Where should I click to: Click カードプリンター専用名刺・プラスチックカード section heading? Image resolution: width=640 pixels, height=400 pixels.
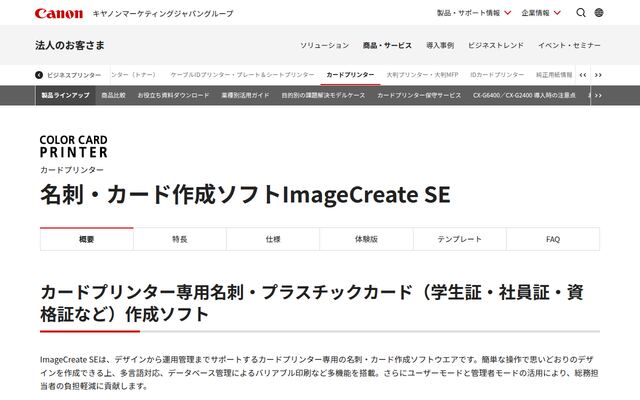point(312,303)
